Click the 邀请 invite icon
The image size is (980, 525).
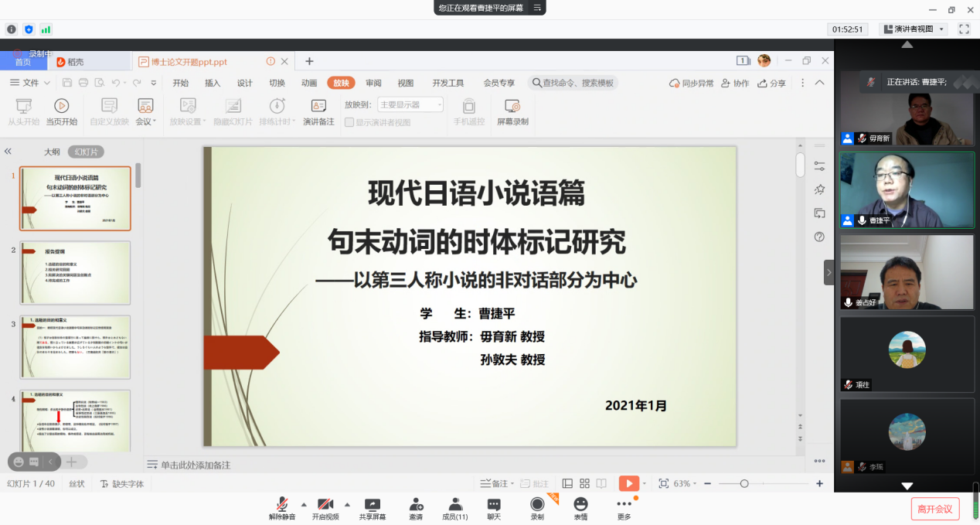[x=416, y=504]
